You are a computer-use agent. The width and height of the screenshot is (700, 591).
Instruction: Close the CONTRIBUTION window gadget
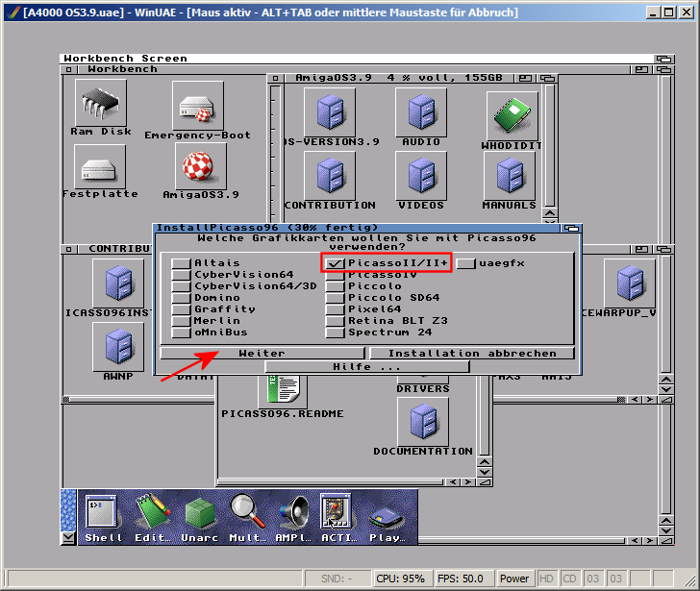click(68, 249)
